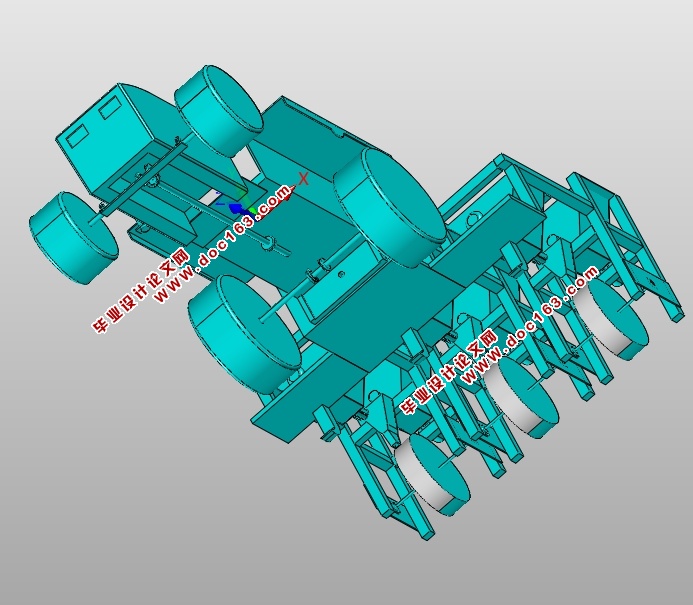Select the middle white press wheel
The image size is (693, 605).
pos(522,397)
